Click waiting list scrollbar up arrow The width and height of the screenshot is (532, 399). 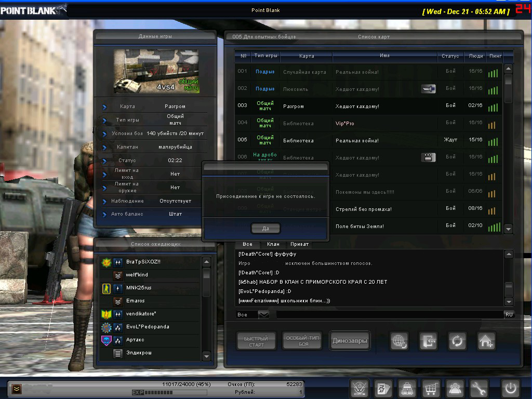pyautogui.click(x=206, y=262)
